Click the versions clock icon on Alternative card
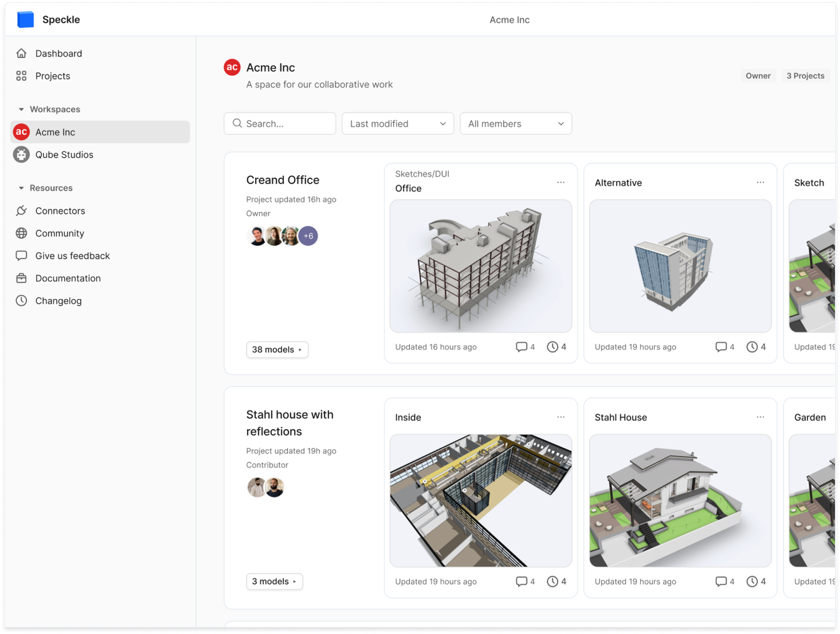The image size is (840, 634). [752, 347]
